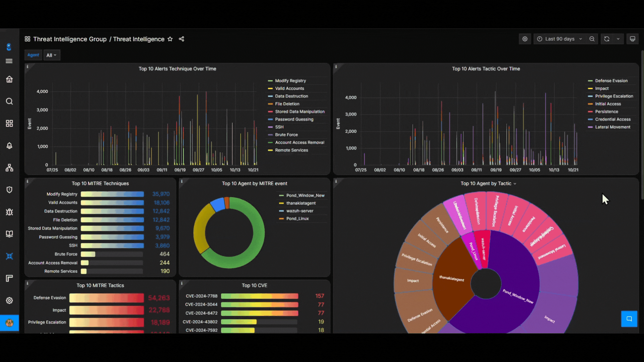
Task: Share the dashboard via share icon
Action: (x=181, y=39)
